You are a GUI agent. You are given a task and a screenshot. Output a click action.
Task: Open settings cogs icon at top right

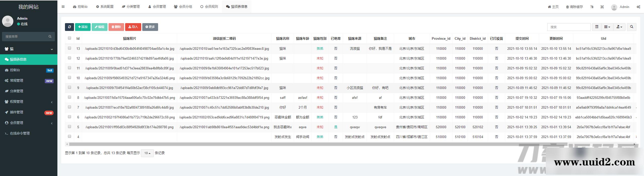pyautogui.click(x=638, y=7)
